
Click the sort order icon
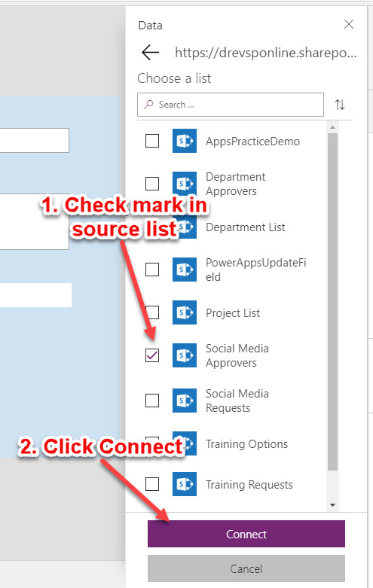pyautogui.click(x=340, y=105)
